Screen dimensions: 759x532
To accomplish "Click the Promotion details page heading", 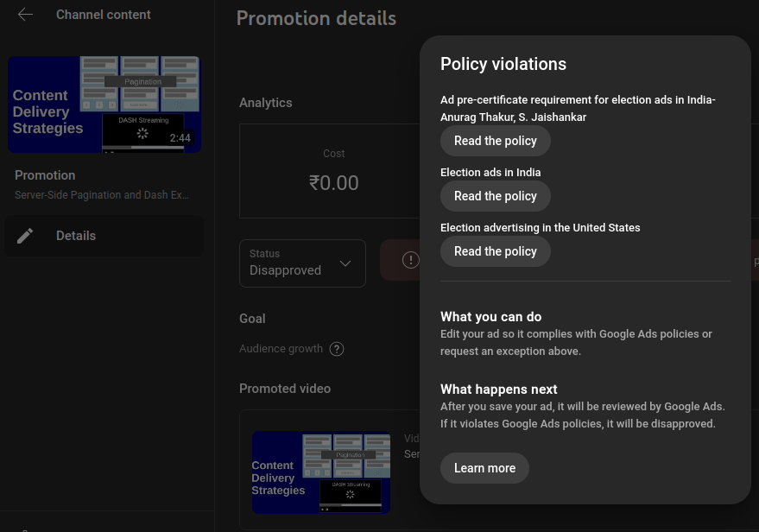I will (x=316, y=18).
